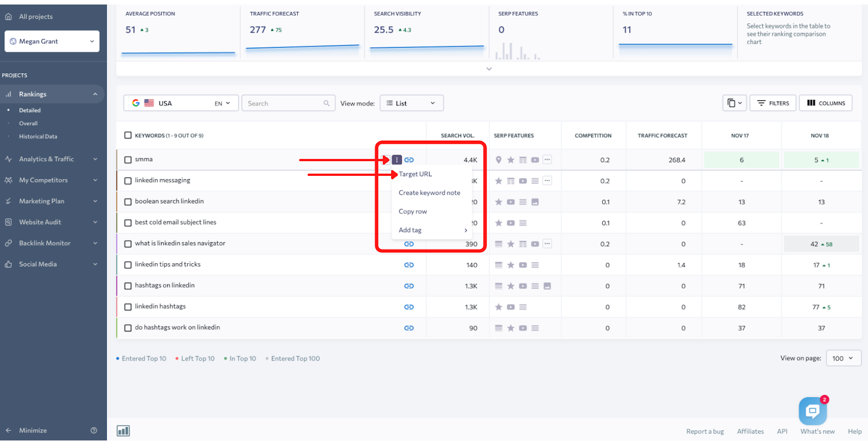Click the Report a bug link

click(705, 431)
